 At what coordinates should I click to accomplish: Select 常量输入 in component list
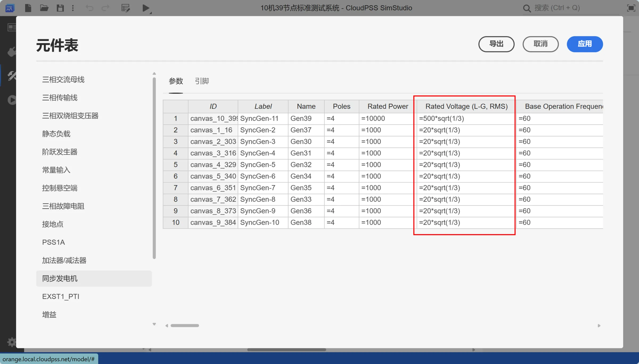94,170
